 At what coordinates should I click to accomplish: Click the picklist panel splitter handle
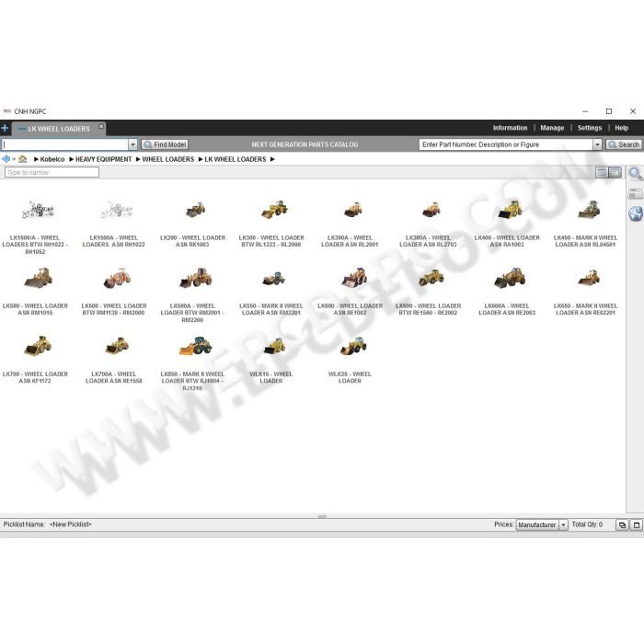[322, 516]
